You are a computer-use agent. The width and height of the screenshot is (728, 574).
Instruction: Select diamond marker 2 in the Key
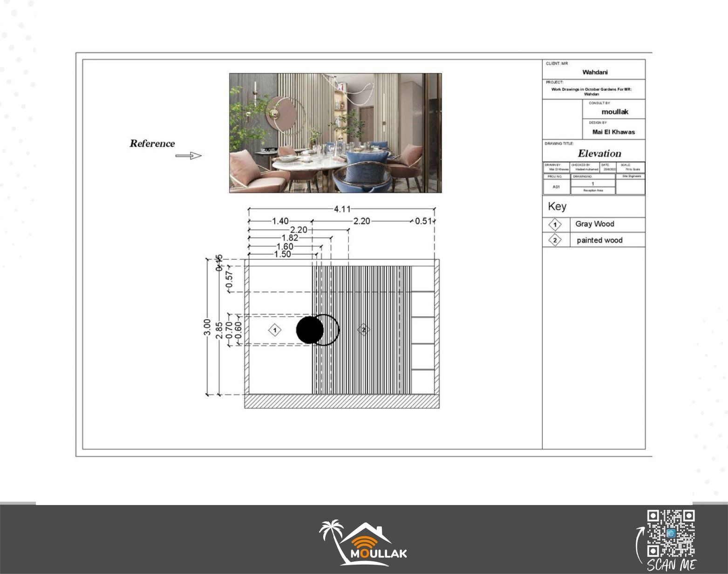click(555, 240)
